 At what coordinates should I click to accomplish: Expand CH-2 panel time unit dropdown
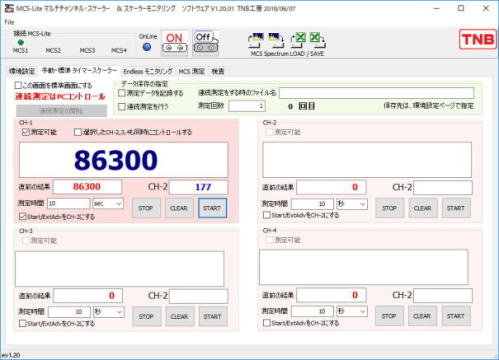tap(352, 204)
